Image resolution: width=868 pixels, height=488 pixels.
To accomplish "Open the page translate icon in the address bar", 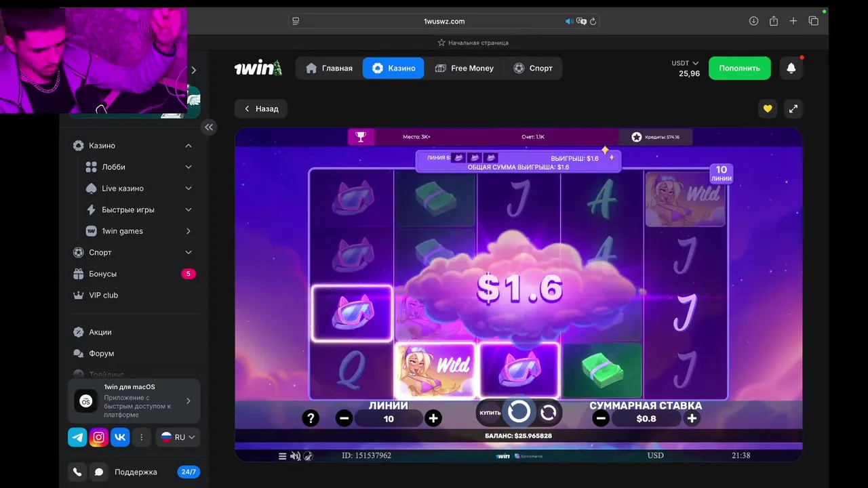I will click(581, 21).
